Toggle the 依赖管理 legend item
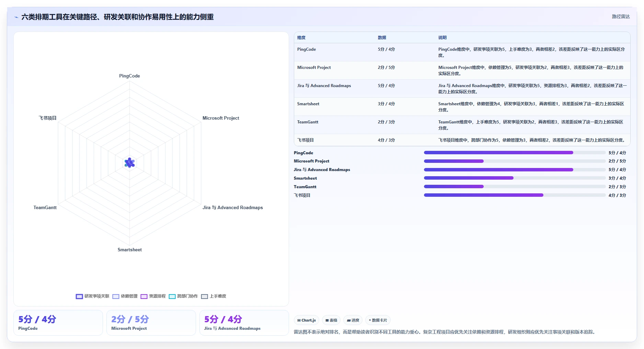The image size is (644, 349). [x=125, y=296]
